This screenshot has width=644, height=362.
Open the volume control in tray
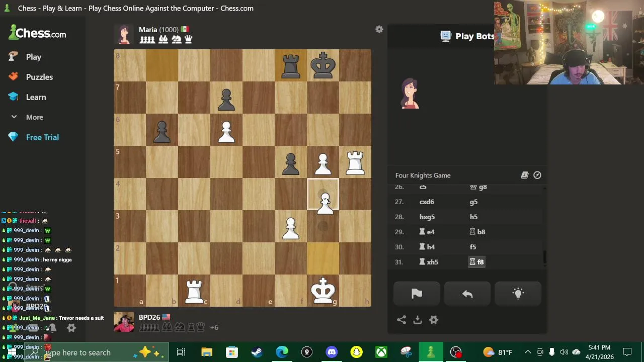coord(564,352)
